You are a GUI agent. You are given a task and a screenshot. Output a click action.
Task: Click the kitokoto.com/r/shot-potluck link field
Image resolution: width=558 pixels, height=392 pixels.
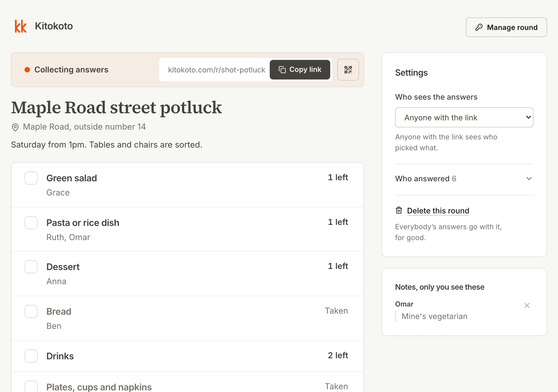pyautogui.click(x=216, y=70)
